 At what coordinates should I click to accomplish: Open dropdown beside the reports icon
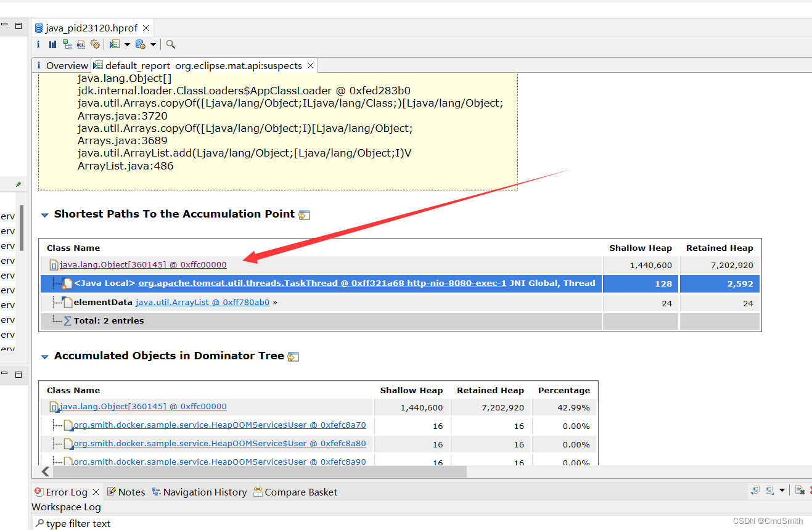[x=127, y=44]
